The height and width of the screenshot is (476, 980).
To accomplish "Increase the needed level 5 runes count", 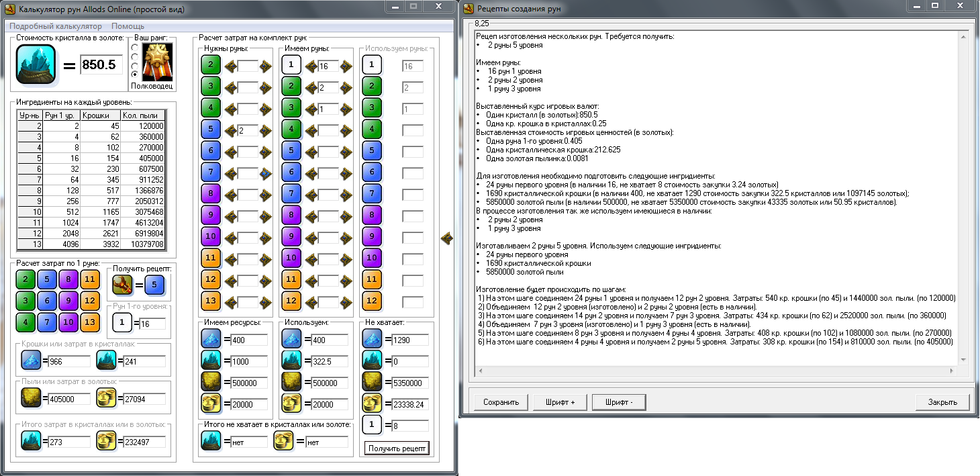I will [265, 130].
